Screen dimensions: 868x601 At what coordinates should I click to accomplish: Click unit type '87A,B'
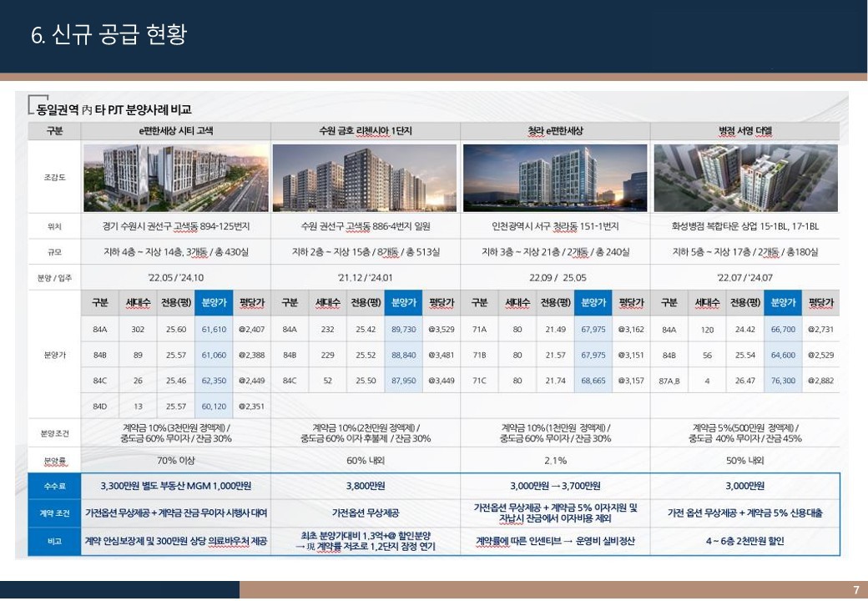point(669,381)
